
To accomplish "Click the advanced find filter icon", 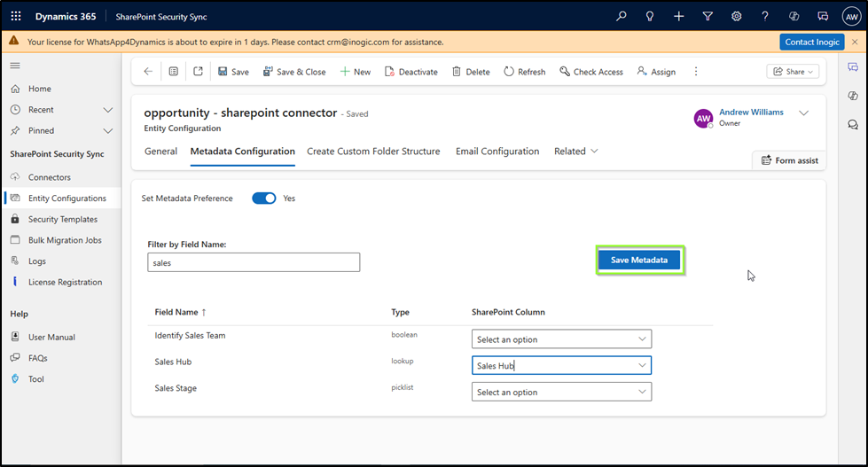I will click(x=708, y=16).
